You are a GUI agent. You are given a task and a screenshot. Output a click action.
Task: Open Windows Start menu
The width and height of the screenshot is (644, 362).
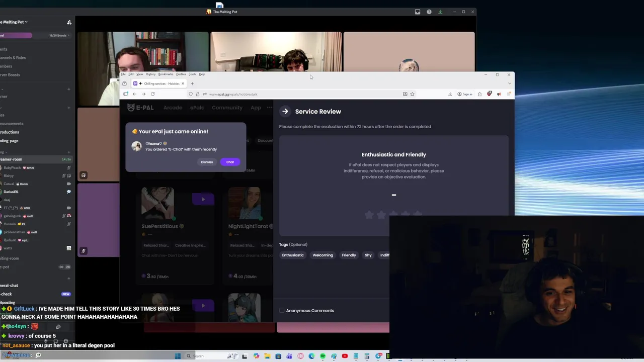(x=178, y=356)
